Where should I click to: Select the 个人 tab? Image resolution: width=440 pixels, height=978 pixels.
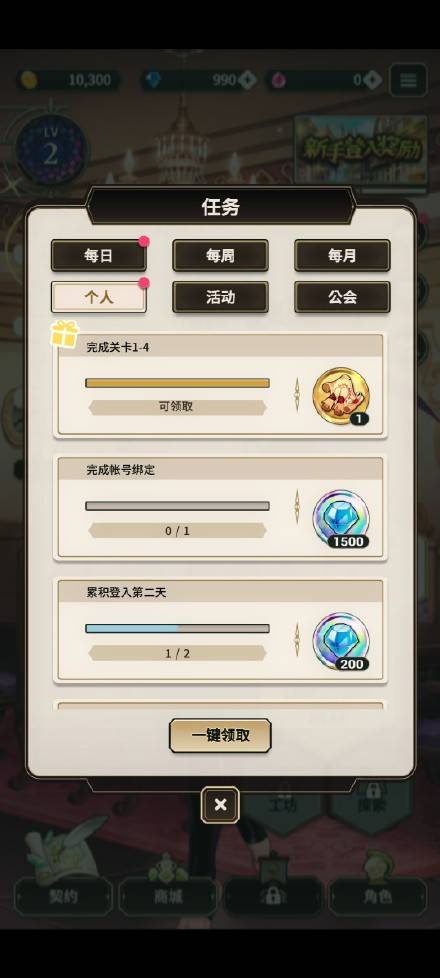[x=99, y=297]
